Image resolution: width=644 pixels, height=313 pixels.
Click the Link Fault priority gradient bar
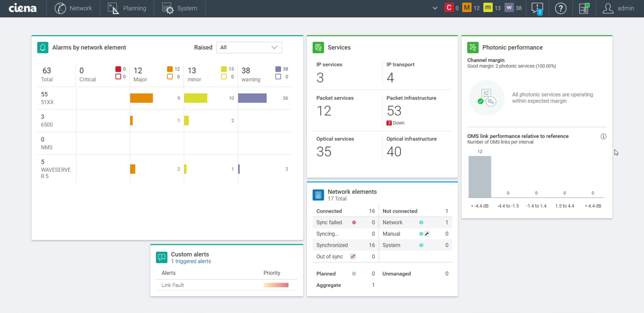click(x=276, y=285)
